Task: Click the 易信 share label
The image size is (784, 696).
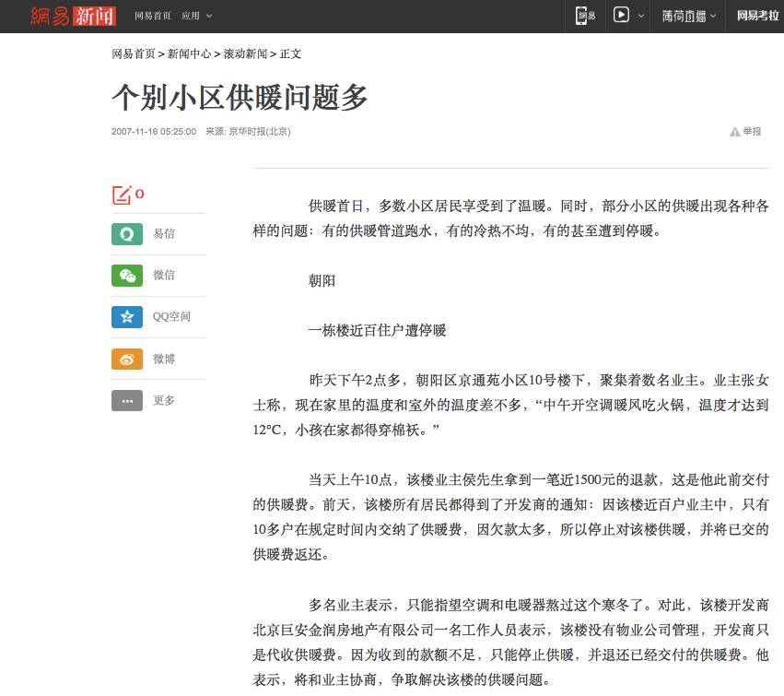Action: tap(164, 233)
